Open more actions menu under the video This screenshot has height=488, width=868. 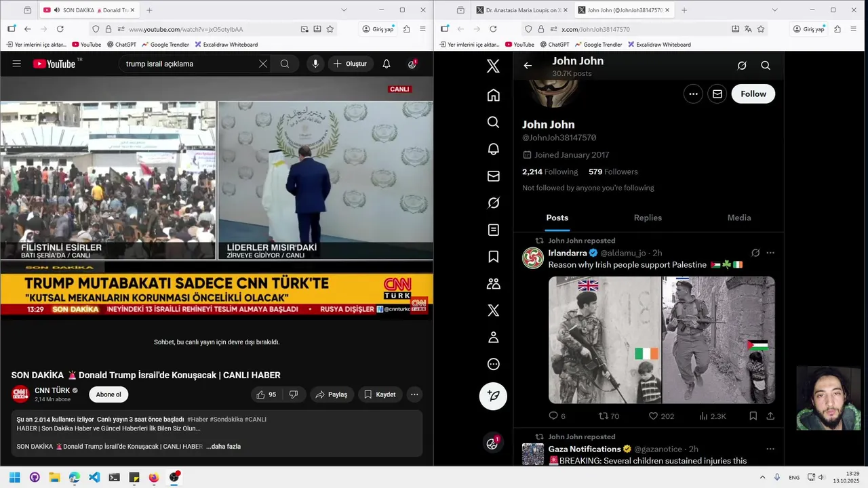(414, 394)
